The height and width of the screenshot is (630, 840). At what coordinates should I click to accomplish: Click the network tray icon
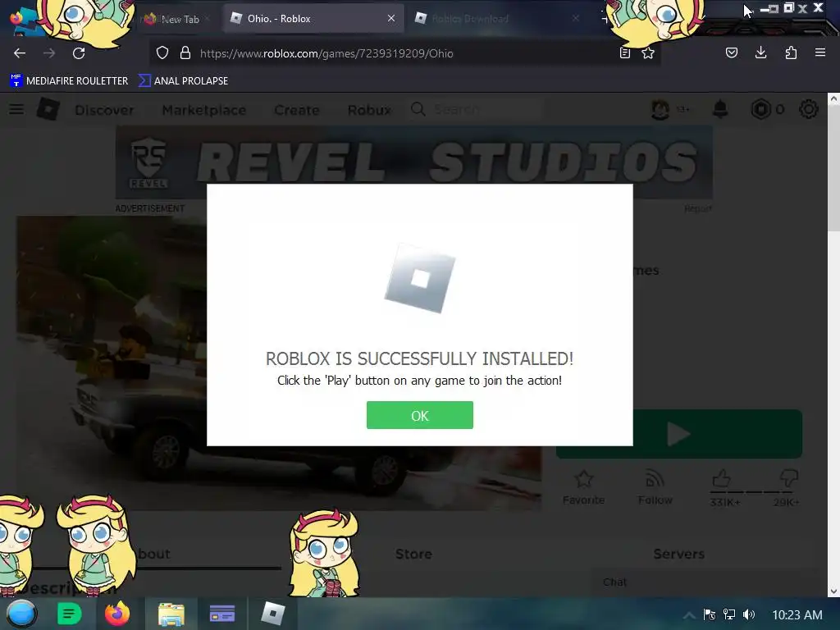729,614
